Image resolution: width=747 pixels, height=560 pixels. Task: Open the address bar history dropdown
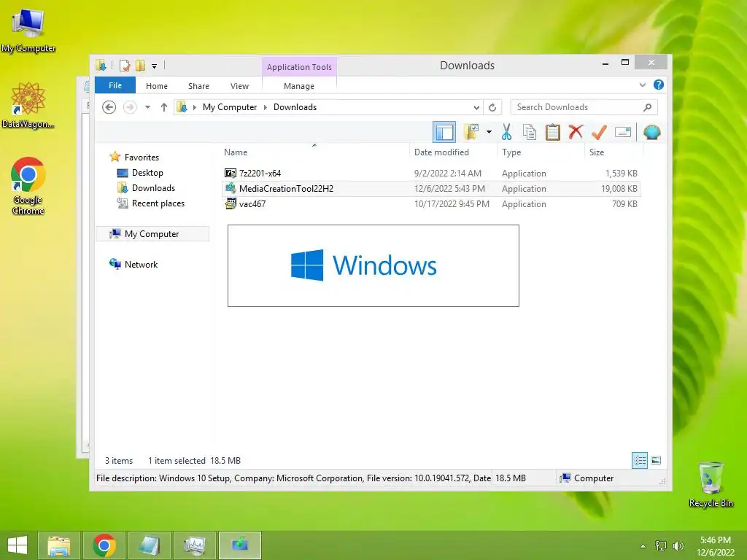(476, 108)
